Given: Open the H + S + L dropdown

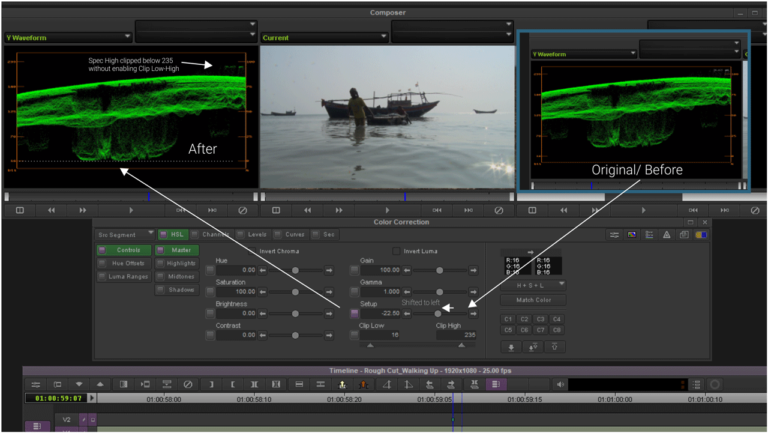Looking at the screenshot, I should (533, 285).
